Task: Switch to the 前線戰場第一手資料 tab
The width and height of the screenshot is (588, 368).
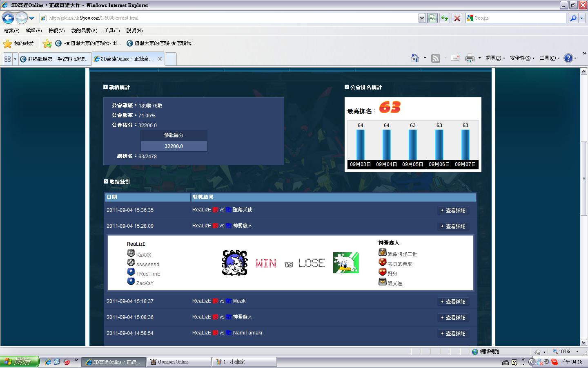Action: click(x=55, y=59)
